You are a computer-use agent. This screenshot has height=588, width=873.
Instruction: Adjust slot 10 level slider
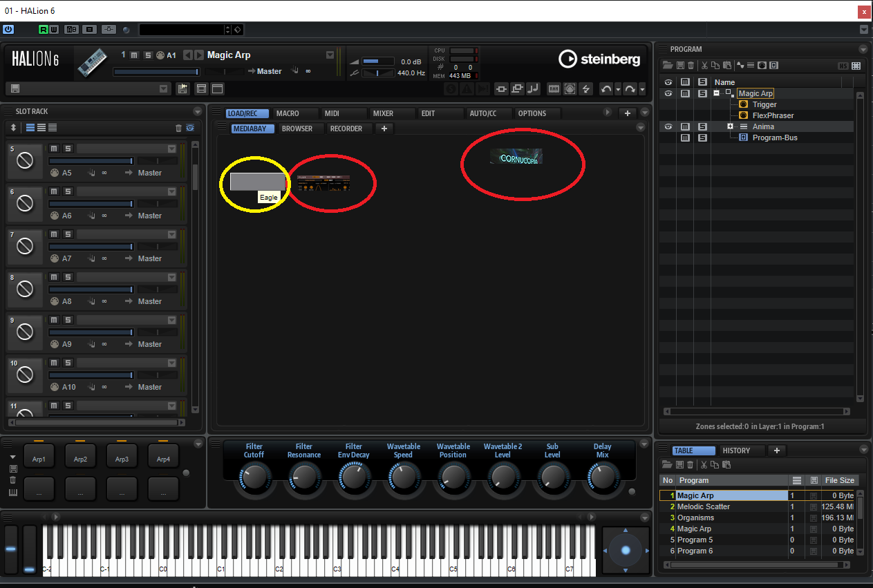click(90, 374)
